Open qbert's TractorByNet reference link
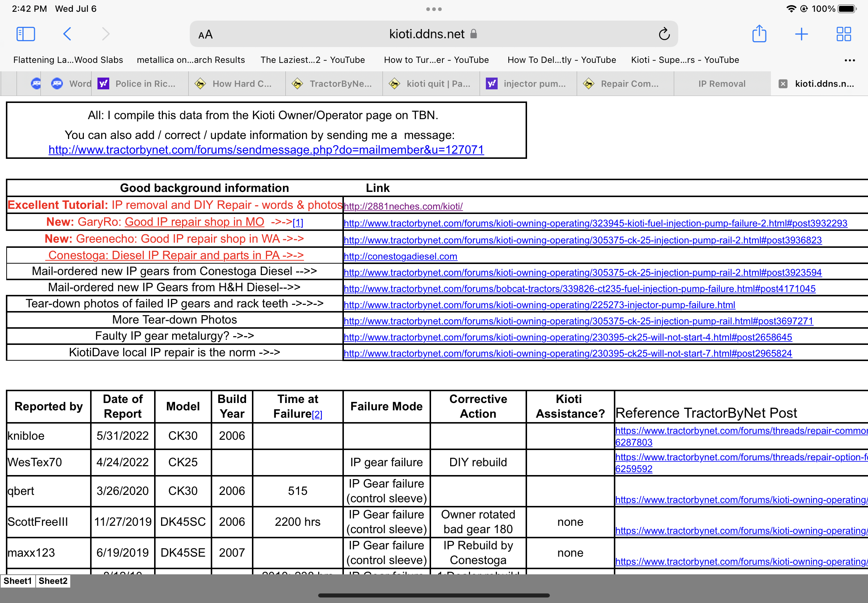 pyautogui.click(x=741, y=500)
